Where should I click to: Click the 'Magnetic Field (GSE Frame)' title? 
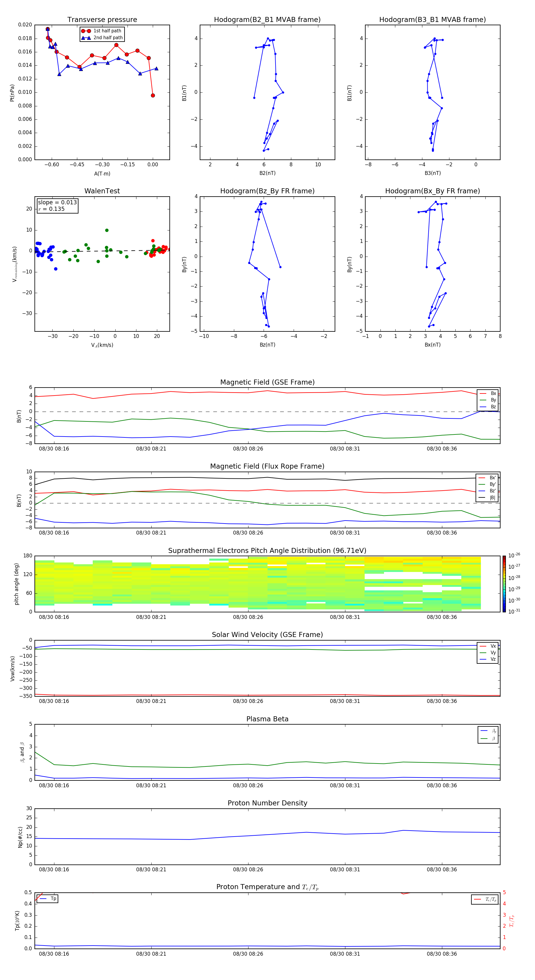pos(267,382)
